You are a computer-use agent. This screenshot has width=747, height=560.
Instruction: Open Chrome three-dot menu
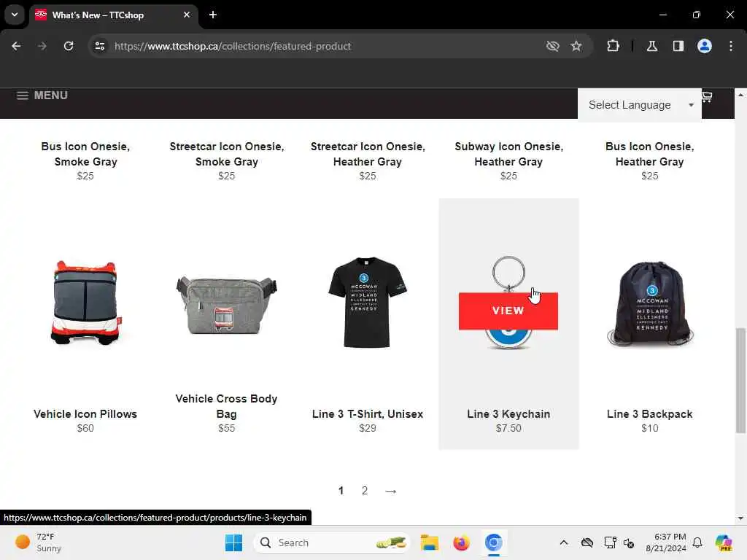point(731,46)
